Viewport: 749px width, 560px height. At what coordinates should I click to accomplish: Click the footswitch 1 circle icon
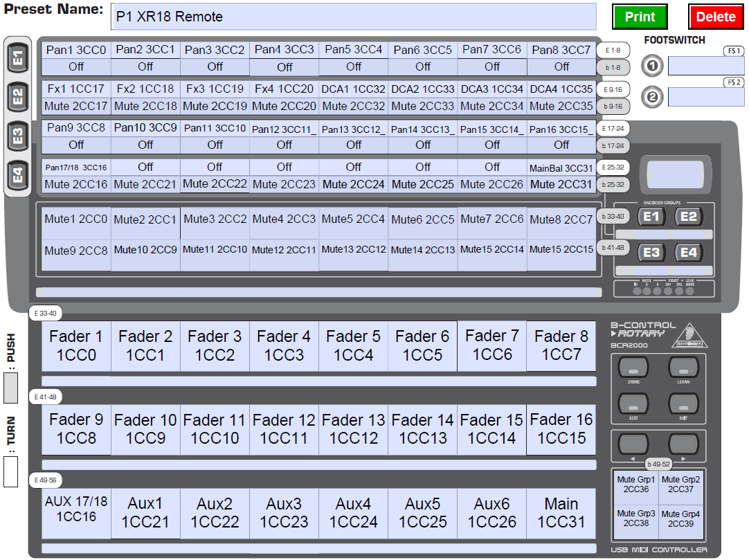653,66
